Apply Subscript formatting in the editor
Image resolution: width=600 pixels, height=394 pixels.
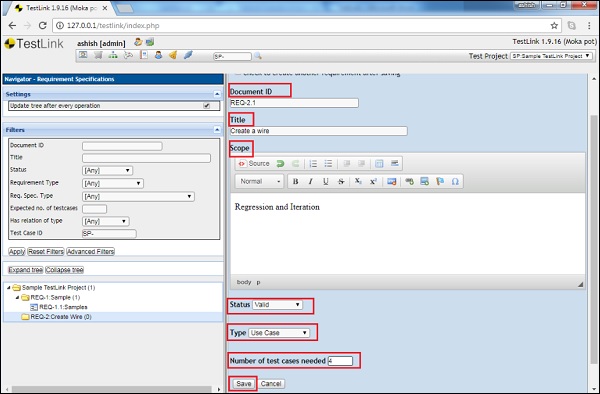(x=358, y=181)
